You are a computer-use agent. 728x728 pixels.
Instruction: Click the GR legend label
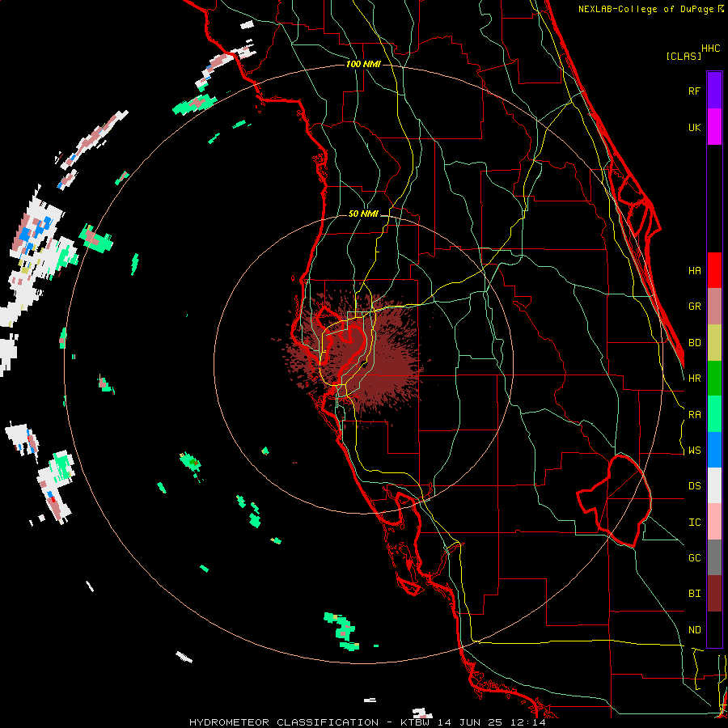(694, 307)
